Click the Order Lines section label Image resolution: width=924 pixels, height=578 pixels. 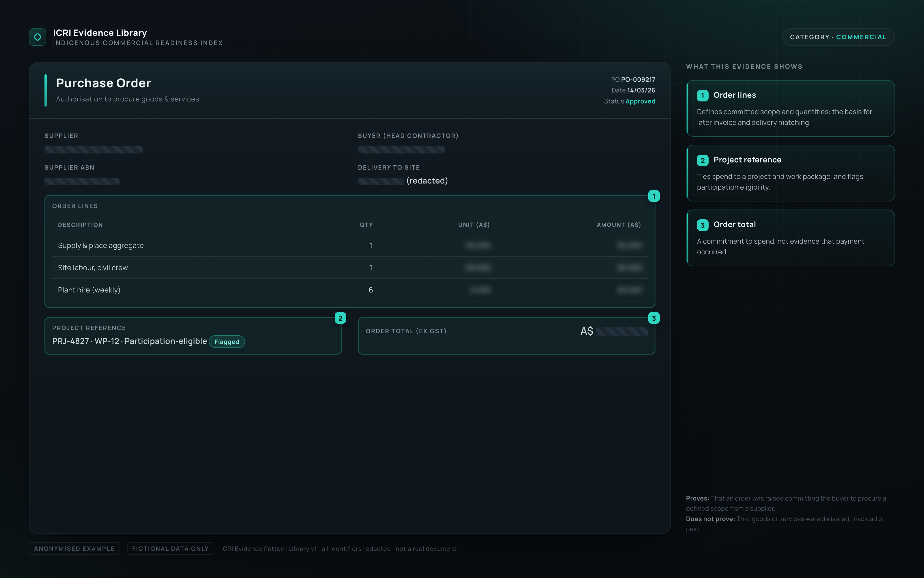(x=75, y=206)
